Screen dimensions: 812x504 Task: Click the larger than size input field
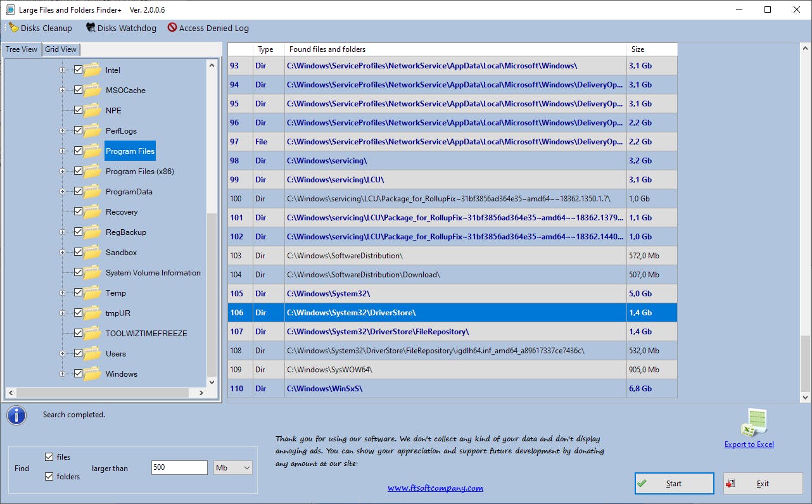coord(179,468)
